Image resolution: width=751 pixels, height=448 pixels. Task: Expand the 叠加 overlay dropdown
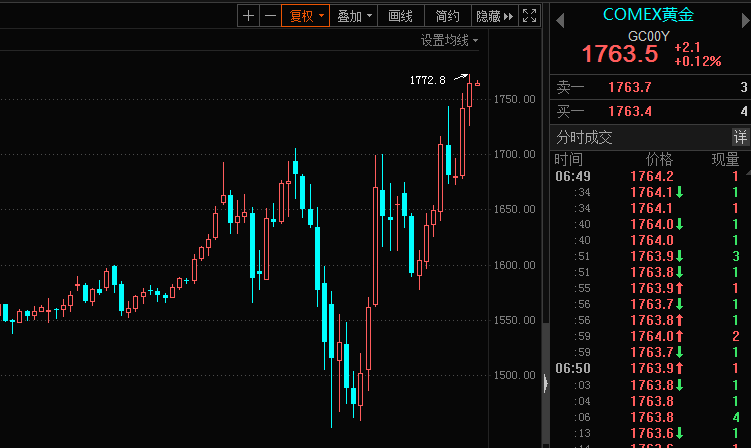tap(354, 15)
